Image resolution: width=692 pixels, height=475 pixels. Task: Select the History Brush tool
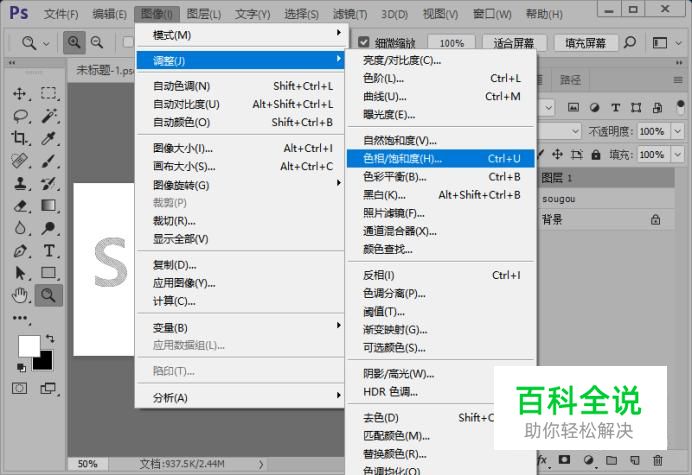pos(49,183)
